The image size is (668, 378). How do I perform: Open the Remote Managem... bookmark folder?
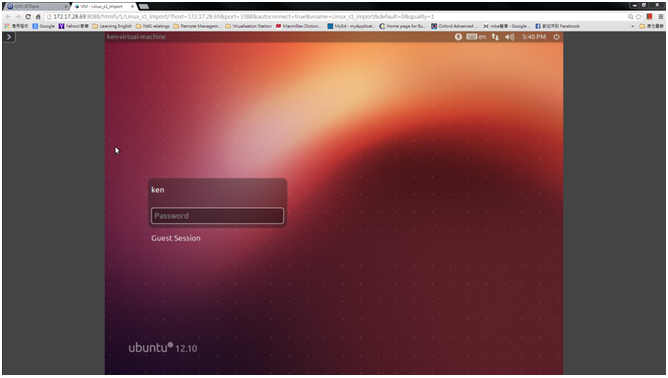pyautogui.click(x=197, y=26)
